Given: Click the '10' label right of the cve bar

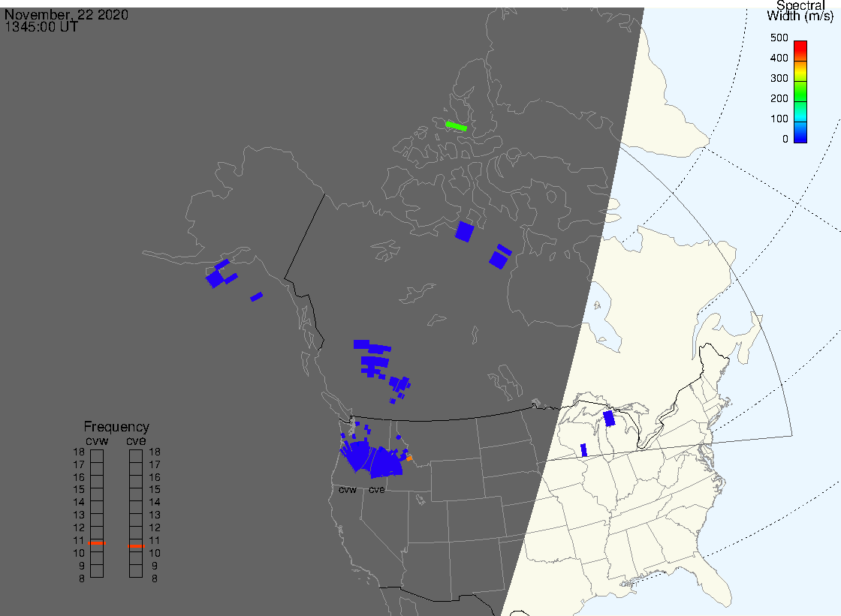Looking at the screenshot, I should tap(155, 553).
